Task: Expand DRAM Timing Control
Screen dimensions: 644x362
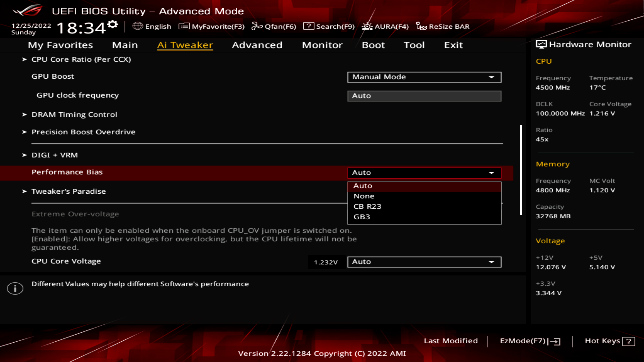Action: [74, 114]
